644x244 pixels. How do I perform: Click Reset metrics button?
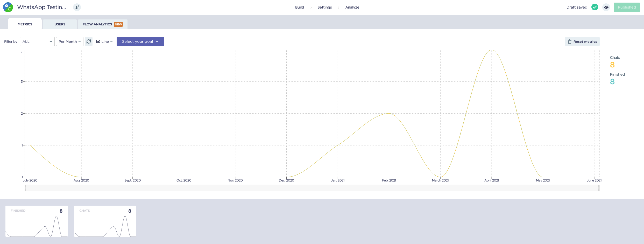click(x=582, y=41)
